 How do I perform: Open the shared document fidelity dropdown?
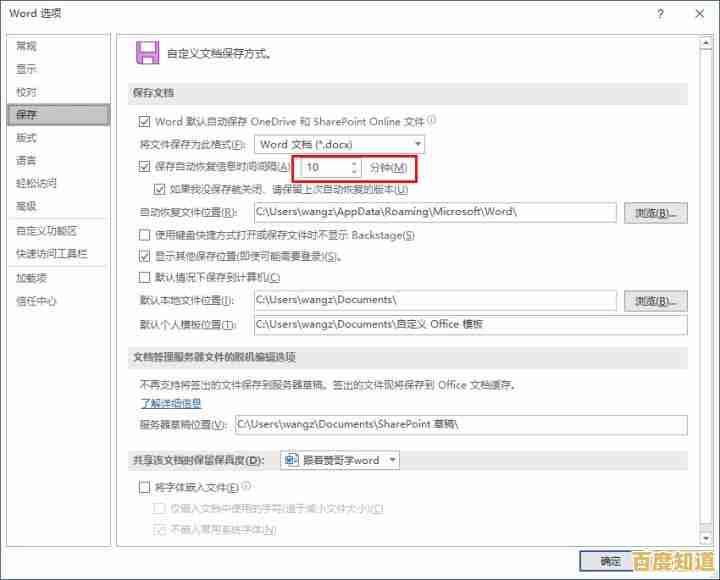coord(340,460)
